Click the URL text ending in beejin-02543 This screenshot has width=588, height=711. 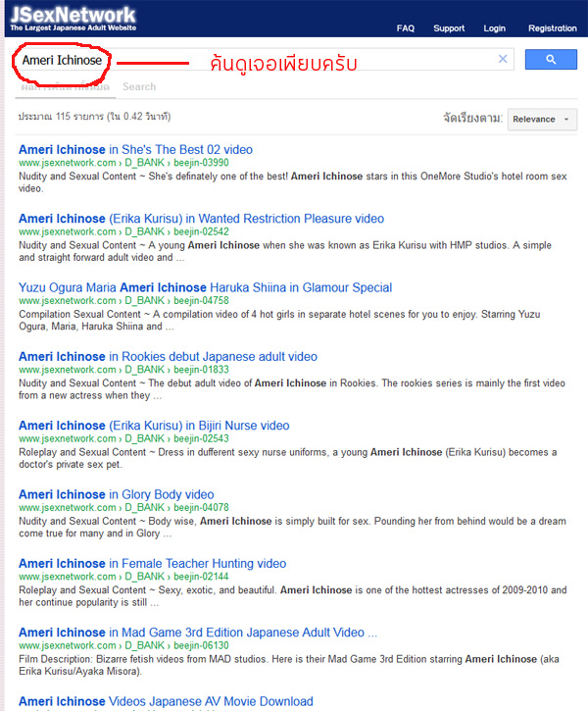[x=123, y=438]
